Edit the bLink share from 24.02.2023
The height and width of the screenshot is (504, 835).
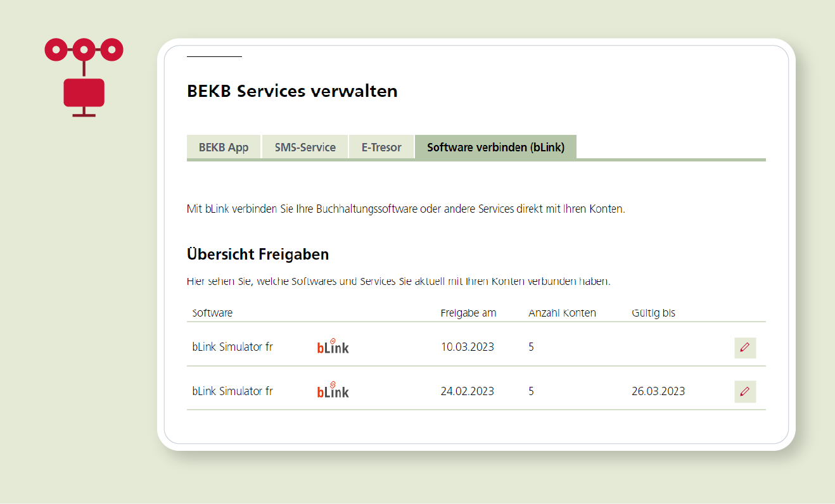pos(744,391)
